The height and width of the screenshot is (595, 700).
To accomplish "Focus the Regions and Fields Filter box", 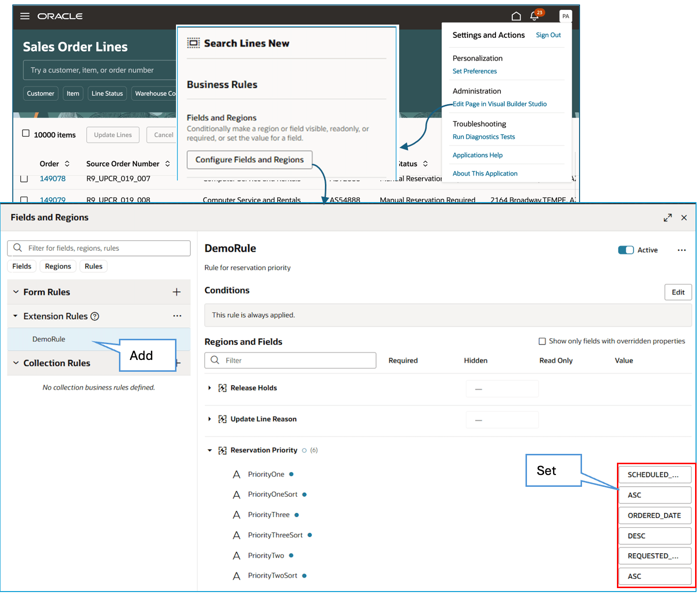I will (x=290, y=360).
